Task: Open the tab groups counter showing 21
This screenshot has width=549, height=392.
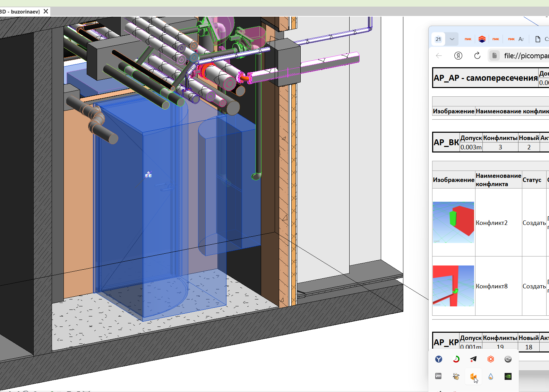Action: point(438,39)
